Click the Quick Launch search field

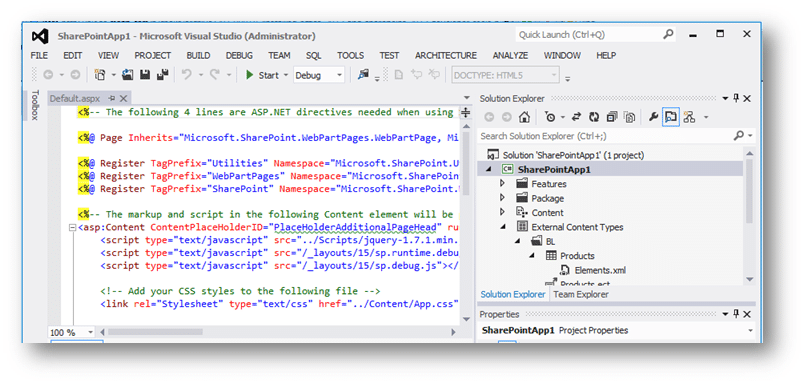[588, 34]
